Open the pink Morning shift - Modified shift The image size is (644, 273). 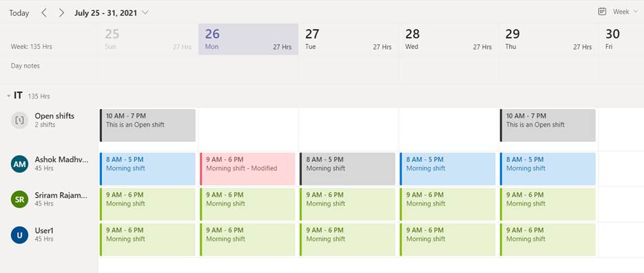[248, 169]
